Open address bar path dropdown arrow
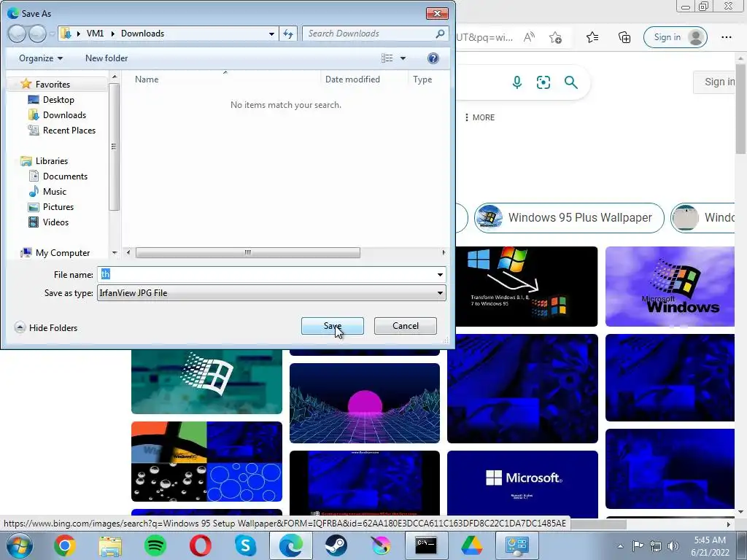747x560 pixels. coord(271,34)
